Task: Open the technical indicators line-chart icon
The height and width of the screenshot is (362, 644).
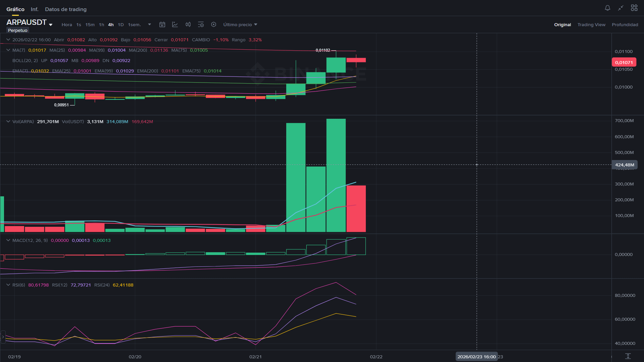Action: (x=175, y=24)
